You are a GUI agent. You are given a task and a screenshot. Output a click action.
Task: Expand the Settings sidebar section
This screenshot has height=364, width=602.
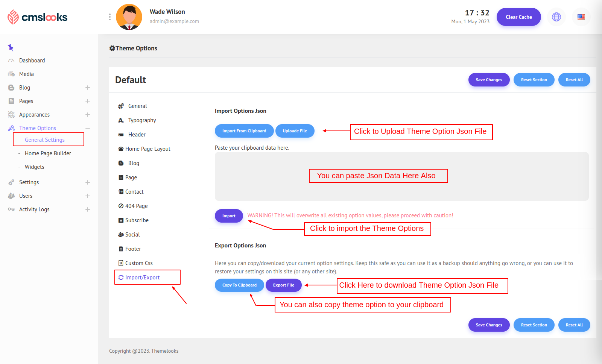pyautogui.click(x=88, y=182)
